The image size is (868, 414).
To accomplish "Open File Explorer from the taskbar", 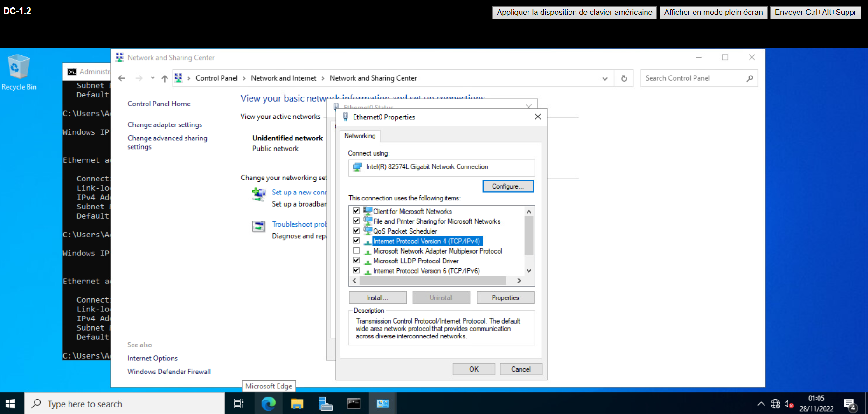I will pos(297,404).
